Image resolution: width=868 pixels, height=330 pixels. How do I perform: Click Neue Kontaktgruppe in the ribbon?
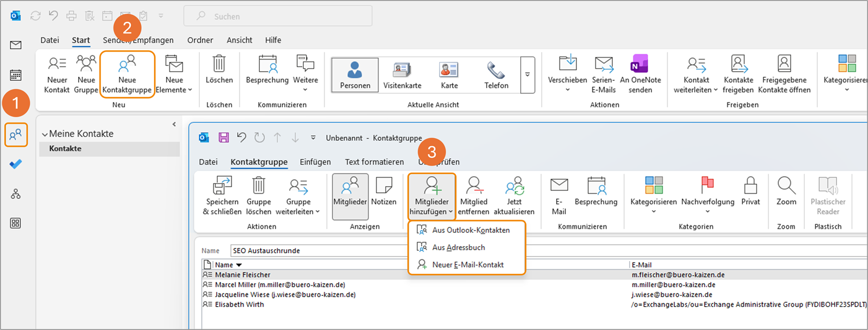(127, 74)
